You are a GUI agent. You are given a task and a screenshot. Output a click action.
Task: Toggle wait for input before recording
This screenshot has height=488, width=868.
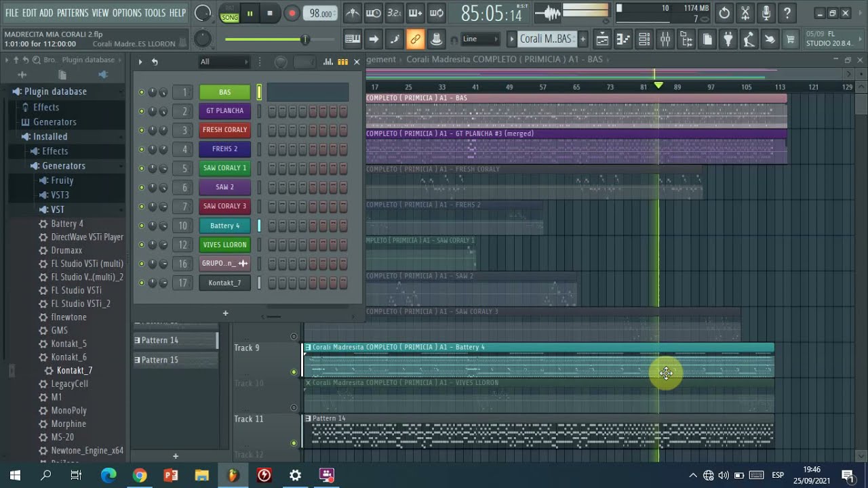[x=374, y=13]
